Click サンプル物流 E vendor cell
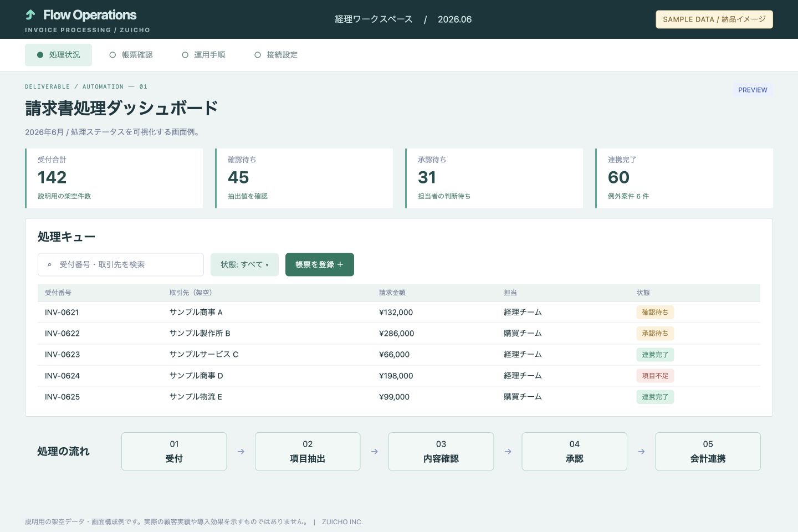 (x=196, y=397)
